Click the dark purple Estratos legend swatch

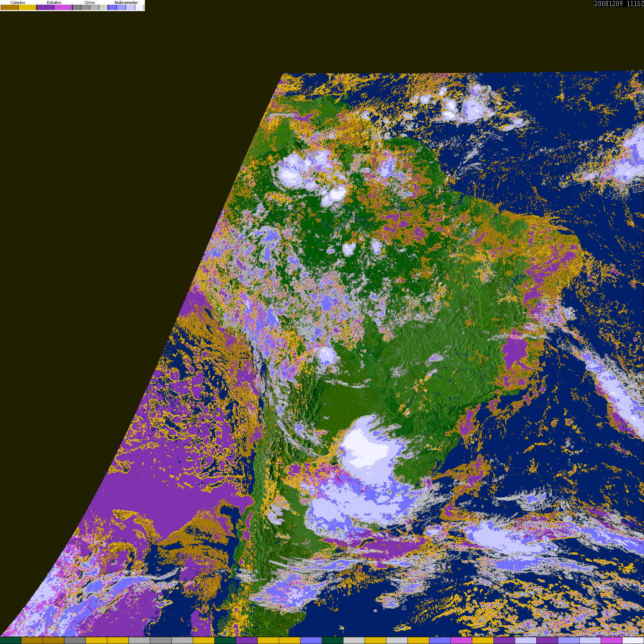coord(45,7)
